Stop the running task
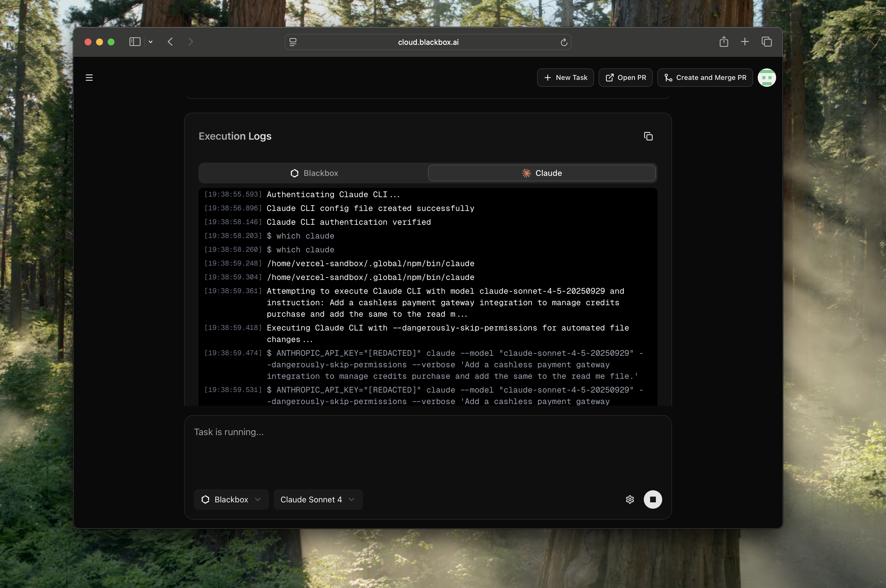The width and height of the screenshot is (886, 588). click(653, 499)
